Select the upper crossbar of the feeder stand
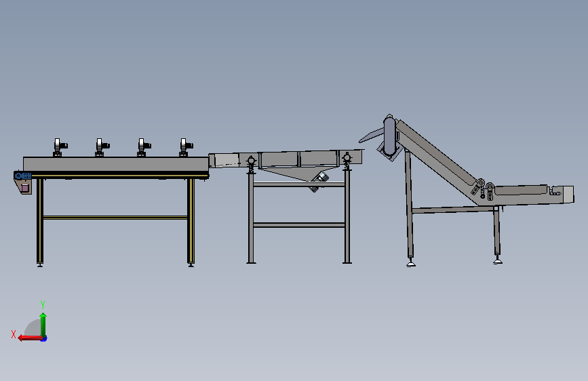 pyautogui.click(x=299, y=184)
